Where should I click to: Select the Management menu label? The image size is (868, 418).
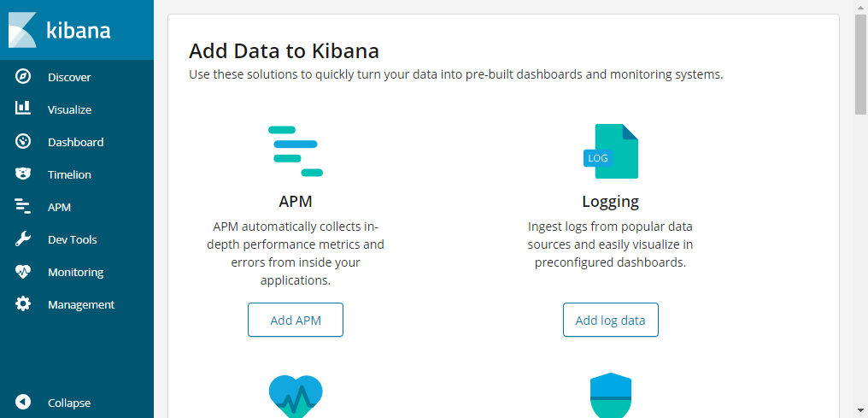pyautogui.click(x=81, y=304)
